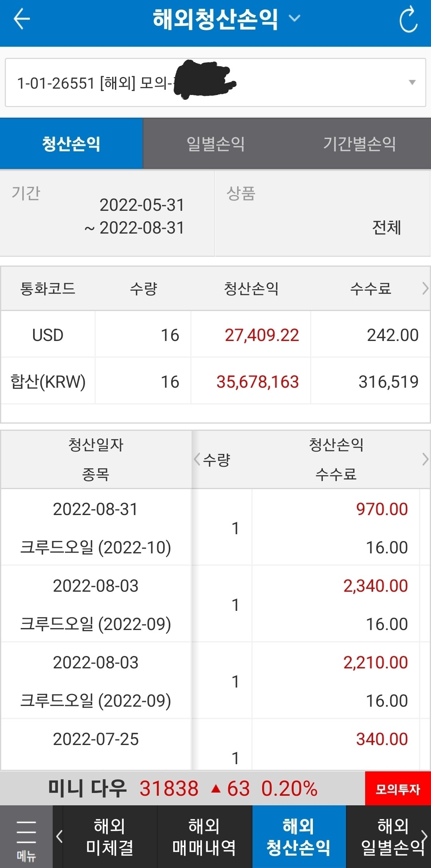This screenshot has width=431, height=868.
Task: Open the 상품 전체 selector
Action: click(x=323, y=213)
